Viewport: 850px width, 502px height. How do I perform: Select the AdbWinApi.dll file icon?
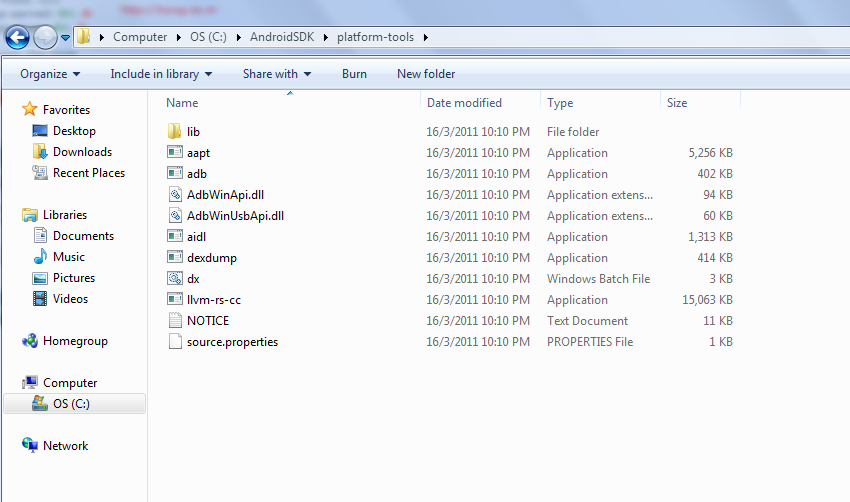(174, 195)
